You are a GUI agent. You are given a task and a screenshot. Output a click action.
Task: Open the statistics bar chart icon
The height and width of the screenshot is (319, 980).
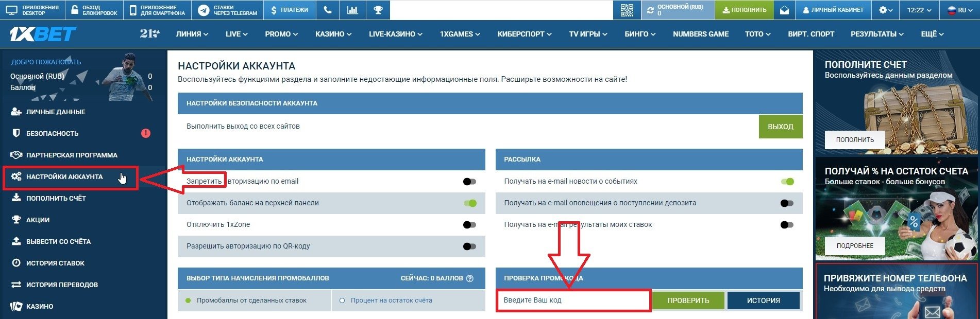click(x=352, y=10)
